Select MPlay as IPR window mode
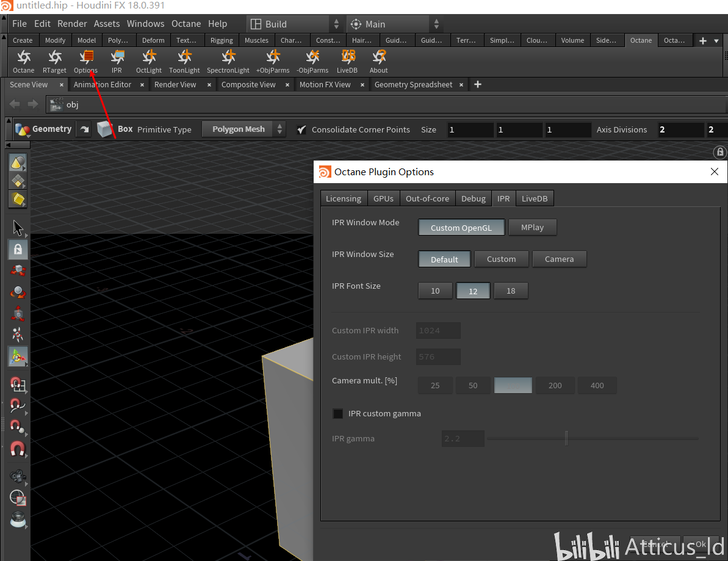The image size is (728, 561). [532, 228]
